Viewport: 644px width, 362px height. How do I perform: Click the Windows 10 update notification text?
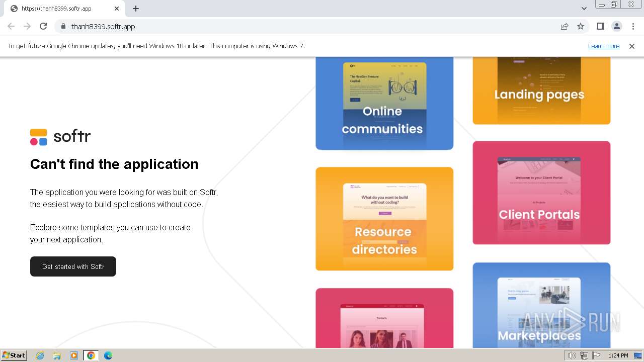tap(156, 46)
